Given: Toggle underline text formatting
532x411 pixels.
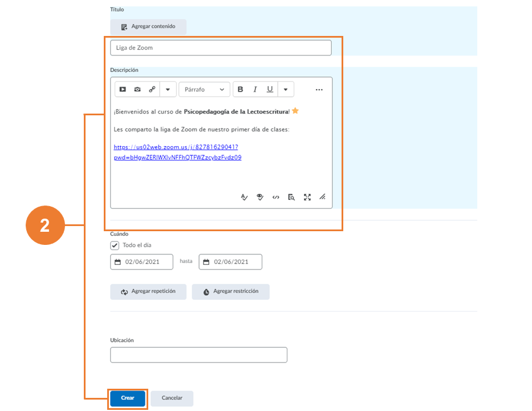Looking at the screenshot, I should point(270,90).
